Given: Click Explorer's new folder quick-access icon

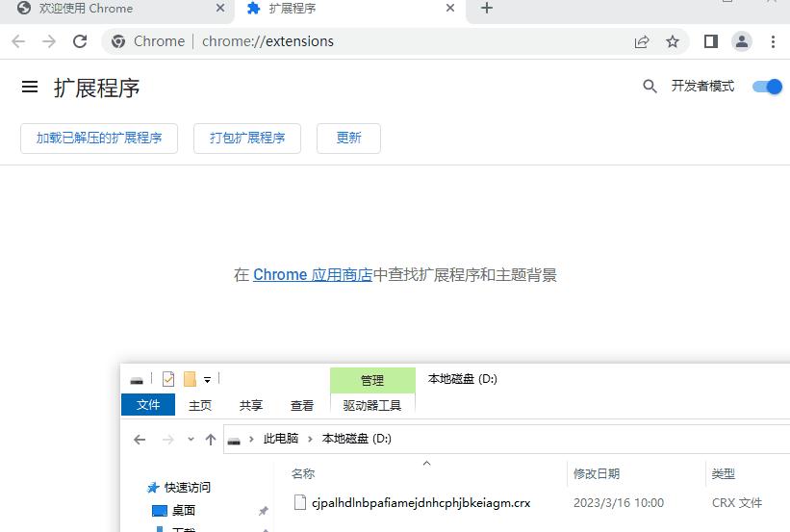Looking at the screenshot, I should (x=190, y=379).
